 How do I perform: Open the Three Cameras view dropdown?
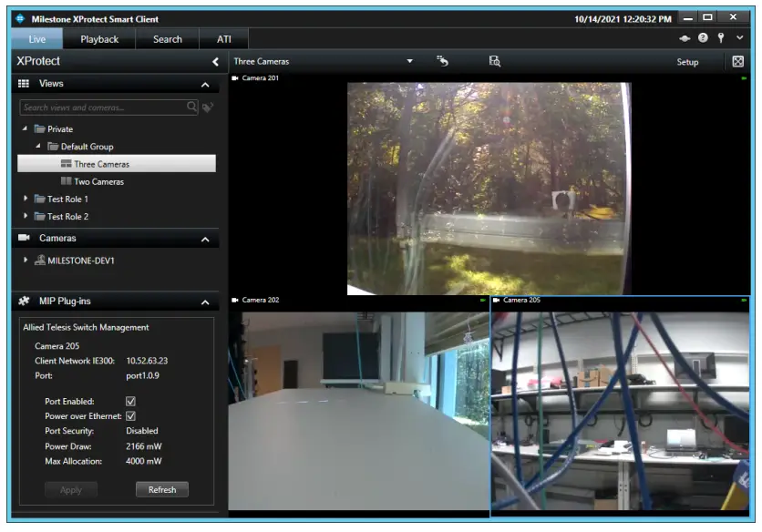409,61
